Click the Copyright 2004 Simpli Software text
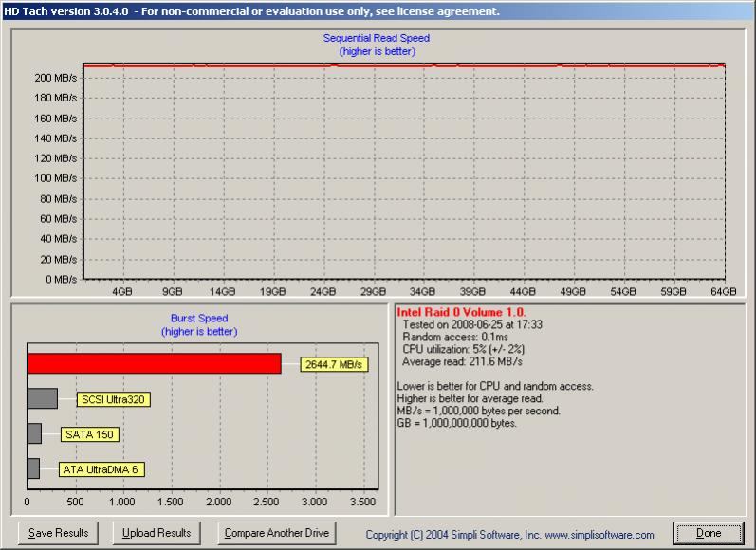This screenshot has height=550, width=756. tap(509, 535)
